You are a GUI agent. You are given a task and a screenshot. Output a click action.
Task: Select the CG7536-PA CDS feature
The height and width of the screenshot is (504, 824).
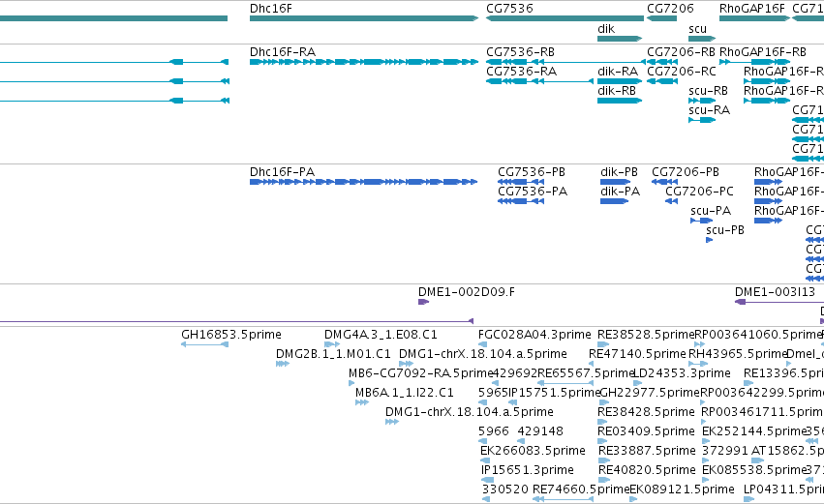coord(521,201)
